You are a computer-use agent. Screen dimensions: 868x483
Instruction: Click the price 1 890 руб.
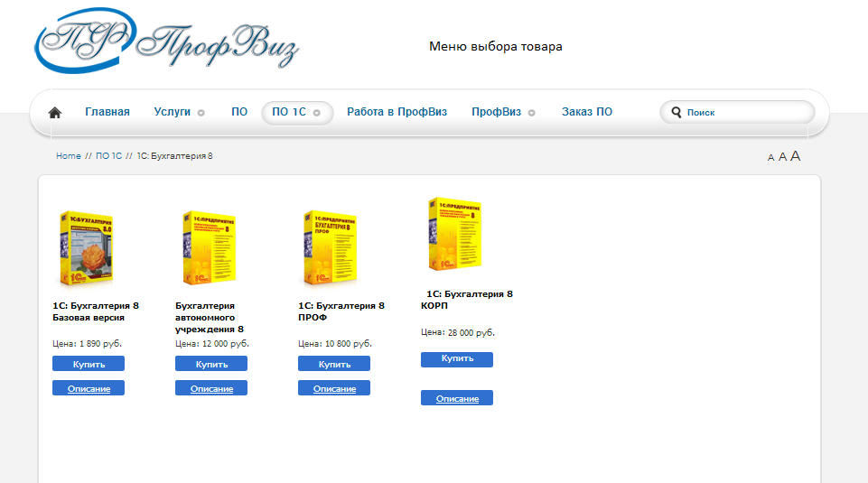(x=101, y=344)
